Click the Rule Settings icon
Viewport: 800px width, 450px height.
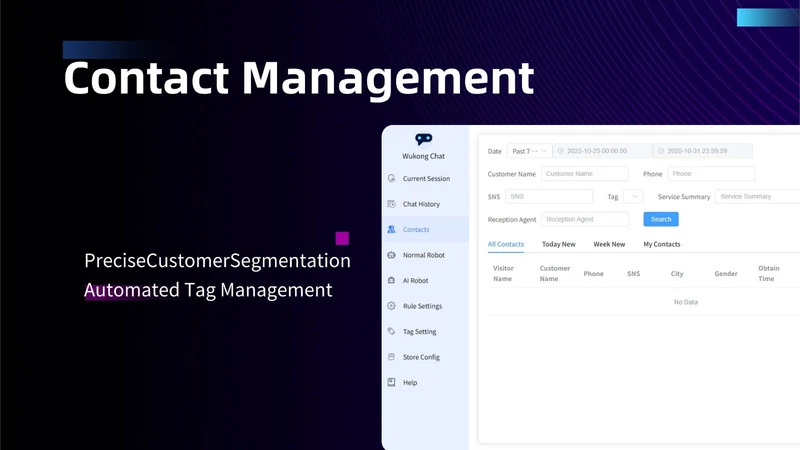(391, 306)
